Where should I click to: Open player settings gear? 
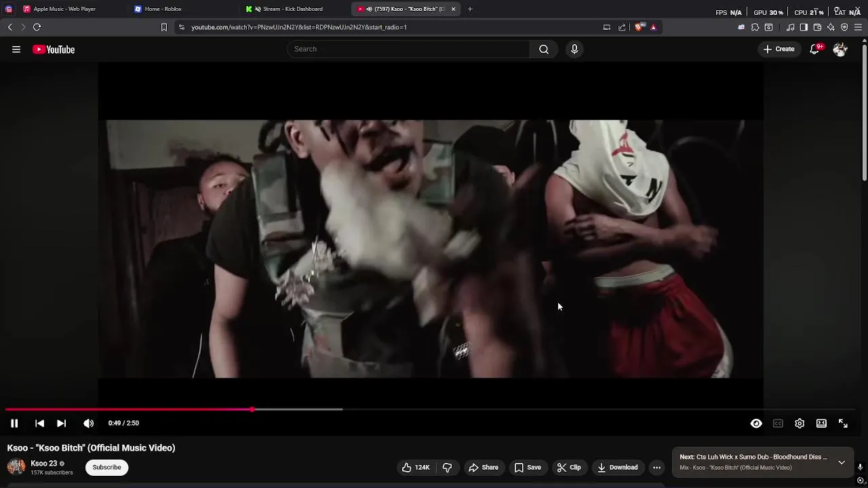coord(800,423)
